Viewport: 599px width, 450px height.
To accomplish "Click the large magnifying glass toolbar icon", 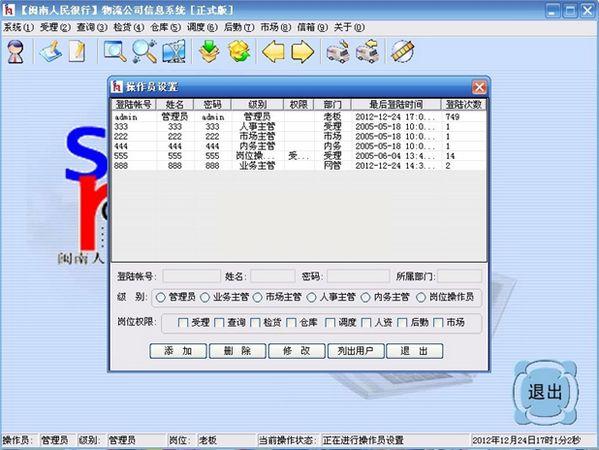I will point(145,51).
